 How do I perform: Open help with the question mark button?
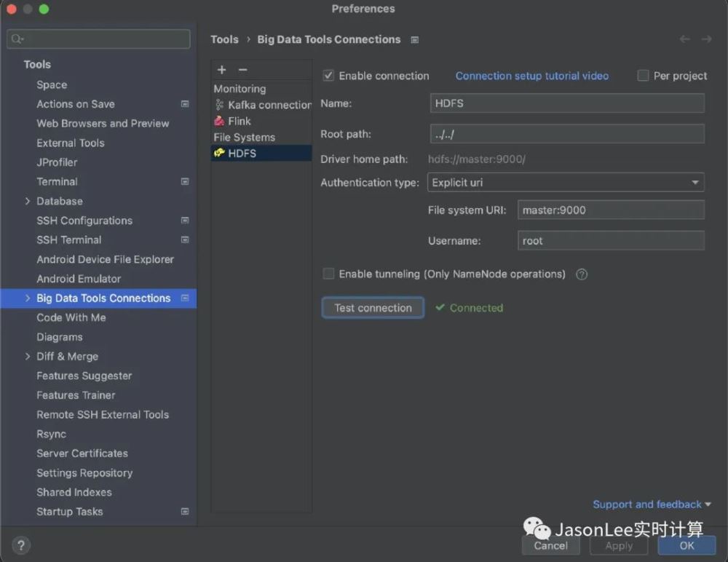(x=20, y=545)
